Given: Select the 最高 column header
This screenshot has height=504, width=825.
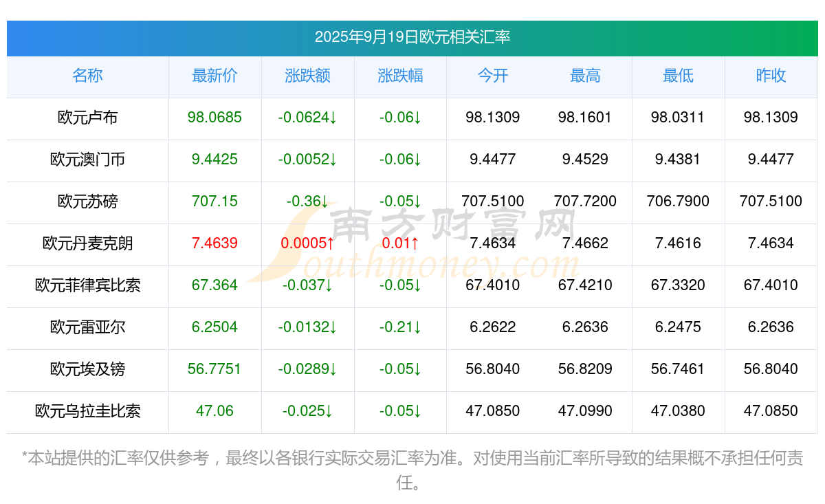Looking at the screenshot, I should 585,76.
